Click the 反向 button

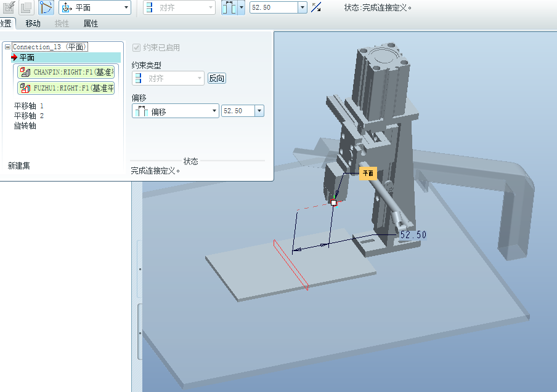[216, 78]
